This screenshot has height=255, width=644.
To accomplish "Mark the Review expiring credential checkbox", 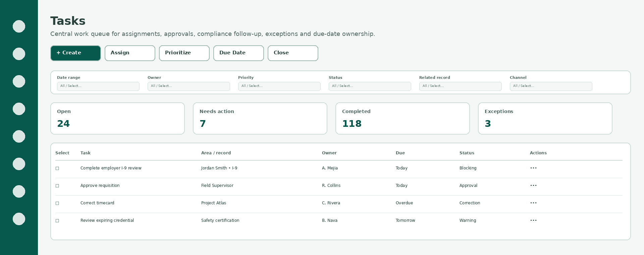I will coord(57,221).
